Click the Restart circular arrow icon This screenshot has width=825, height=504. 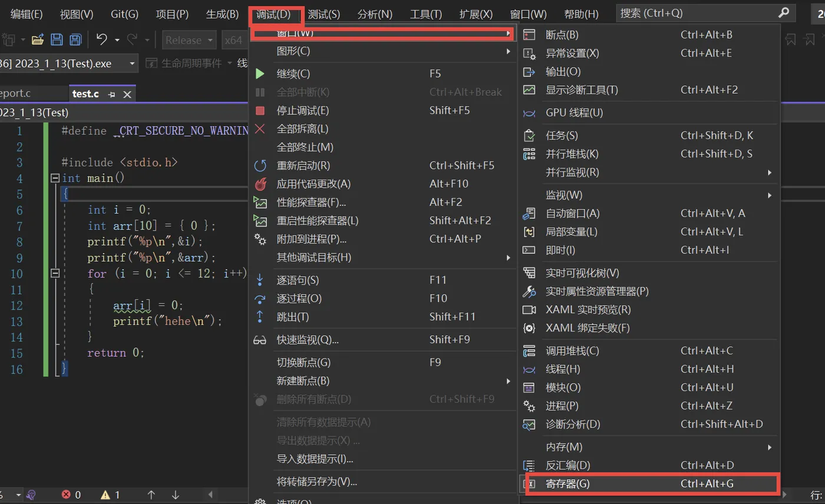pyautogui.click(x=260, y=165)
